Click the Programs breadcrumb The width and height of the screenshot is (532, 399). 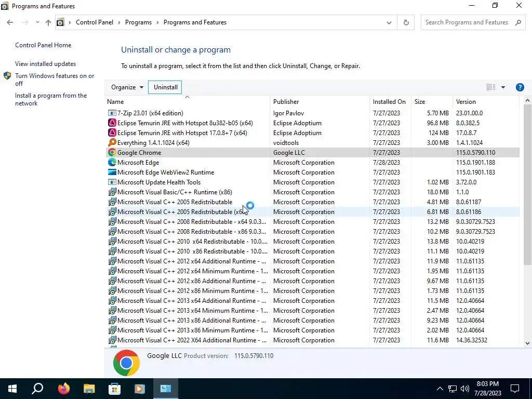[x=138, y=22]
